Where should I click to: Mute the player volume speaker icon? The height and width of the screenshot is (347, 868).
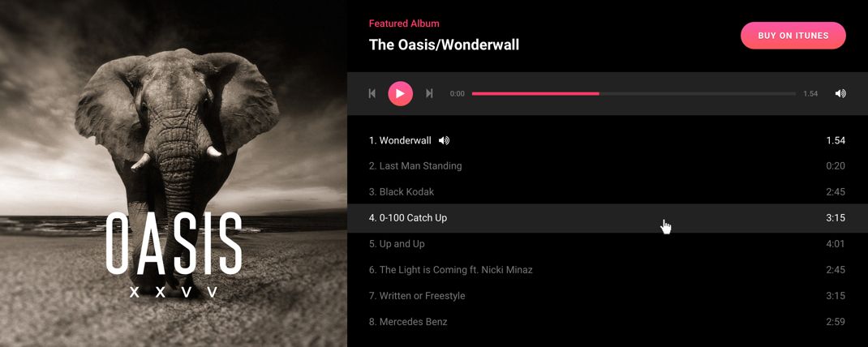(840, 93)
